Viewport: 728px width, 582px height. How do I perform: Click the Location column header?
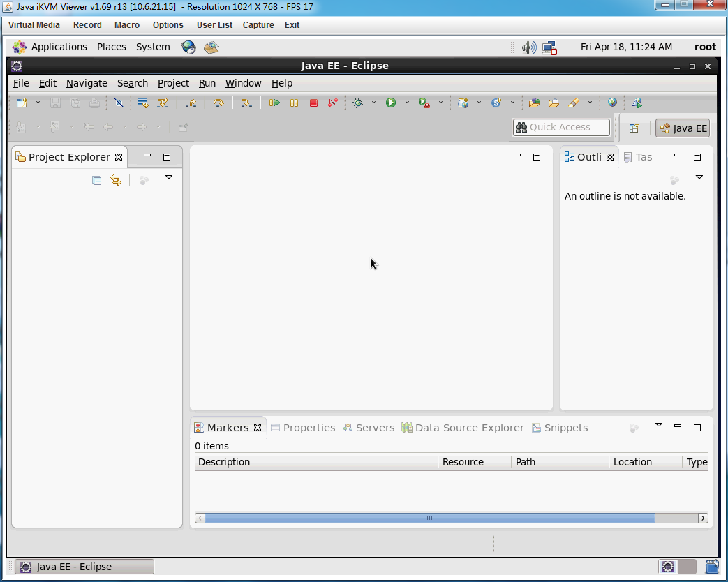[646, 462]
